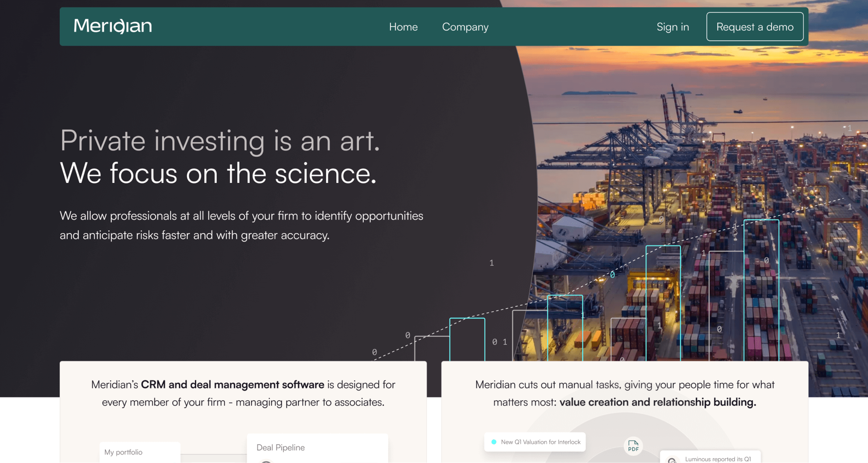Click the icon beside Luminous reported its Q1

click(672, 460)
